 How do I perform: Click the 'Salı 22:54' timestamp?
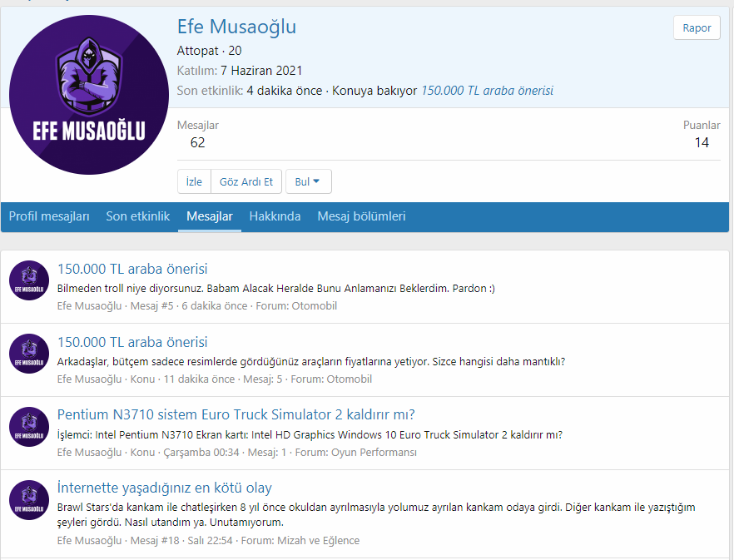tap(210, 540)
